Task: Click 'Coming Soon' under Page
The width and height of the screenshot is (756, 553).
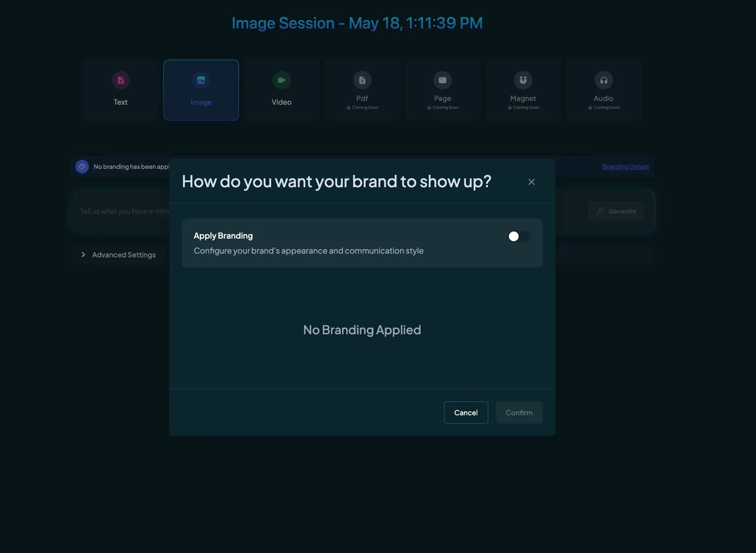Action: 446,108
